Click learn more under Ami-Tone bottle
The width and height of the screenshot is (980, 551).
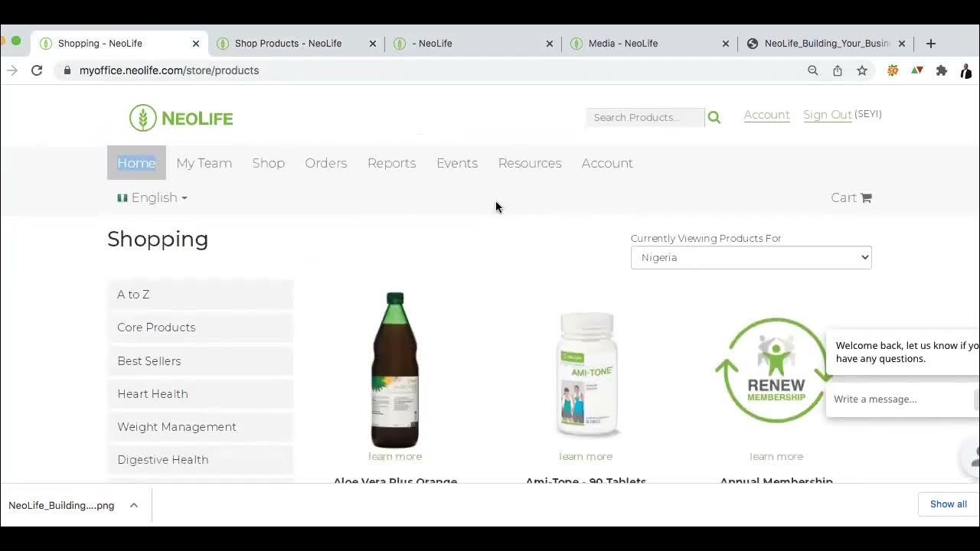coord(586,456)
